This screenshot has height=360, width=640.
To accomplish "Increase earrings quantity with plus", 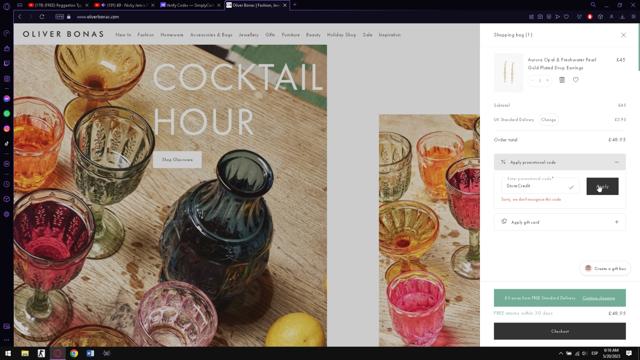I will [x=547, y=80].
